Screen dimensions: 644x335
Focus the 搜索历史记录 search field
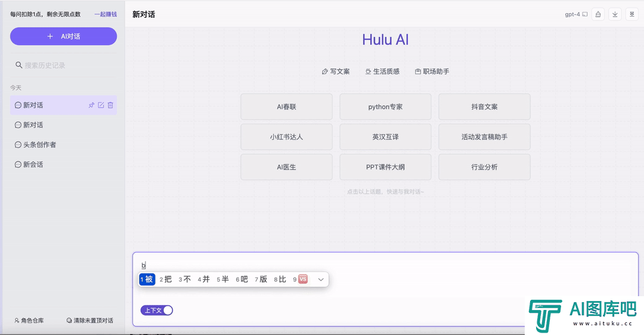[x=63, y=65]
